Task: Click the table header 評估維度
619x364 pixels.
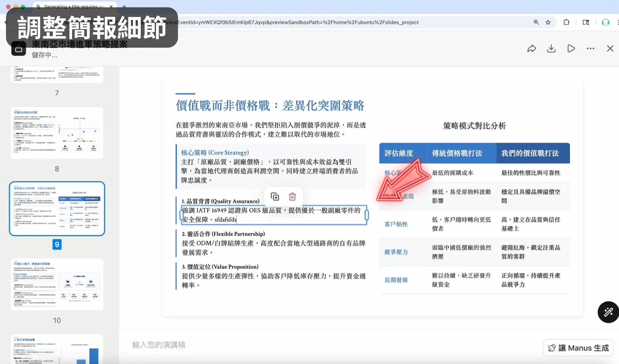Action: click(x=399, y=153)
